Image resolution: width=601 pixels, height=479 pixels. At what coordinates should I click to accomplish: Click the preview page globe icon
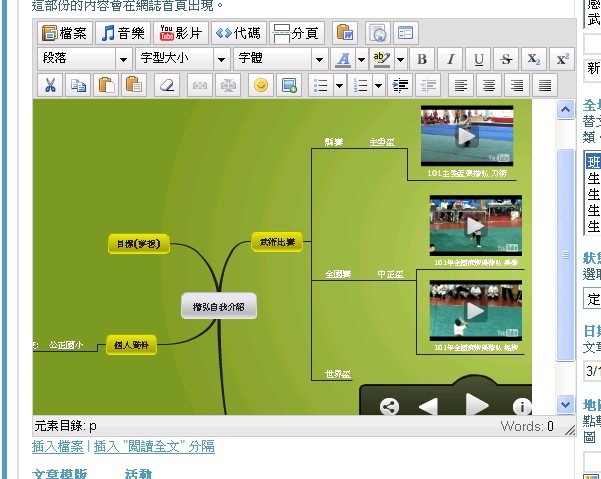[378, 33]
